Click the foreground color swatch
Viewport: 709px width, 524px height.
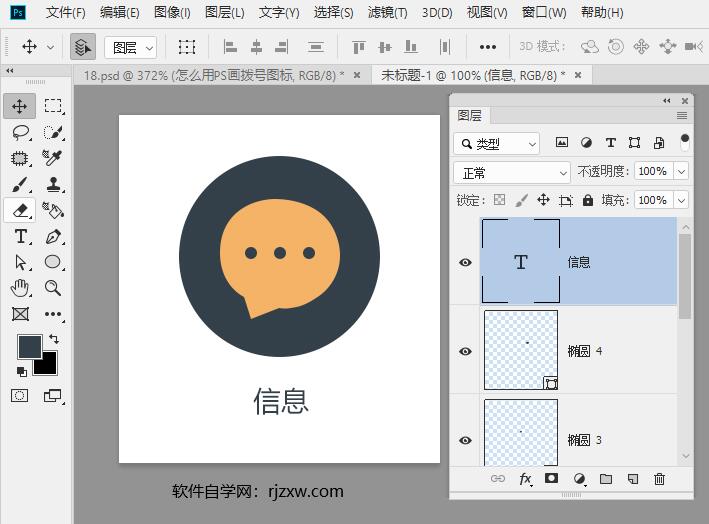click(29, 346)
